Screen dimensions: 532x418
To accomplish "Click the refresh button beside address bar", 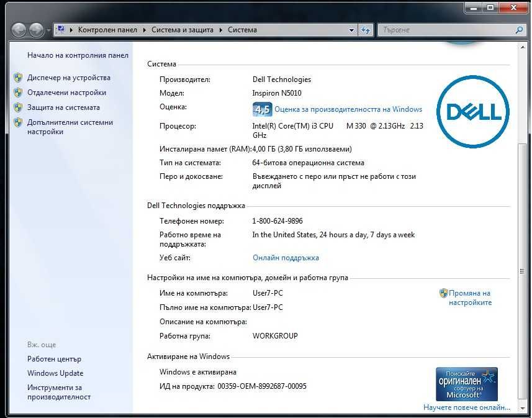I will (x=366, y=30).
